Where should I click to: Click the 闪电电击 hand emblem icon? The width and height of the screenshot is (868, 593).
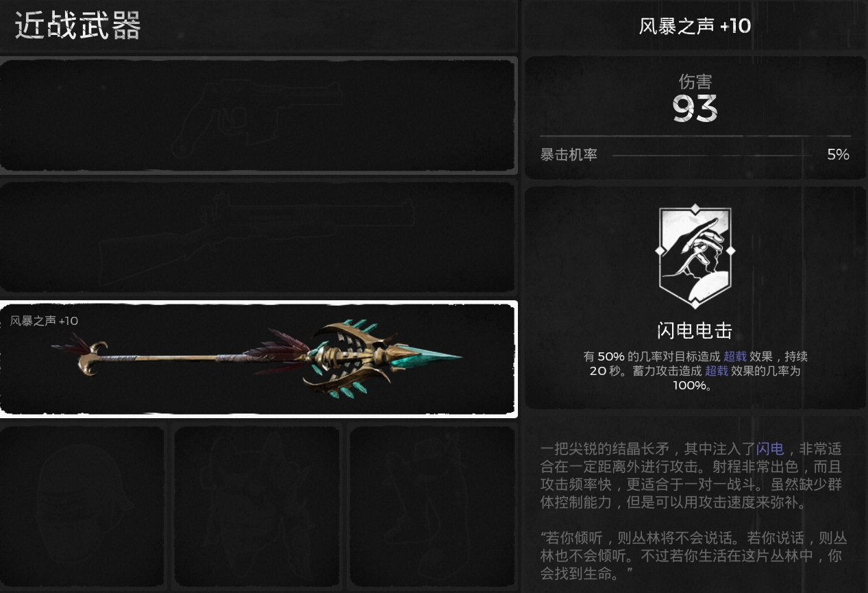click(695, 256)
